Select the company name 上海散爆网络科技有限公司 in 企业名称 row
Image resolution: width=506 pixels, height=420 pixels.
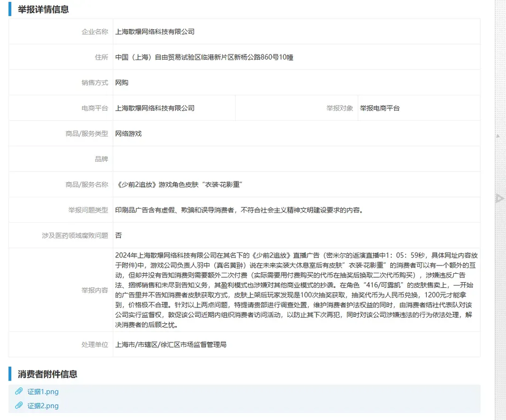point(155,31)
